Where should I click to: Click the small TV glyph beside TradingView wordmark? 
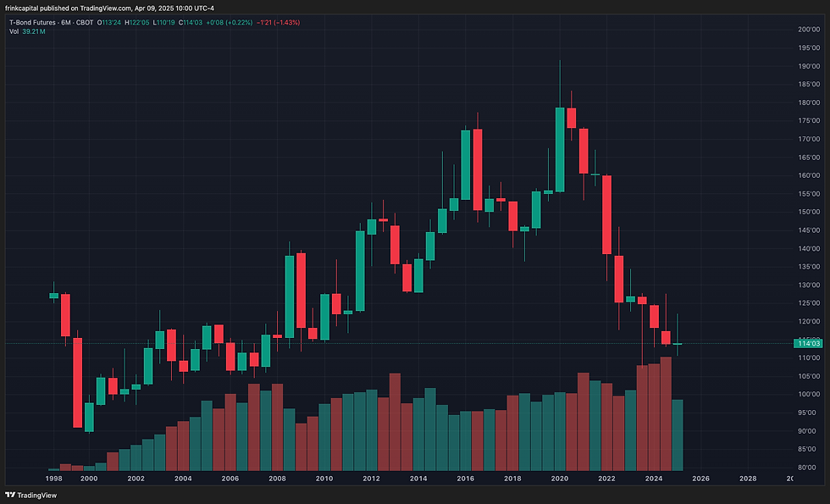pyautogui.click(x=10, y=495)
